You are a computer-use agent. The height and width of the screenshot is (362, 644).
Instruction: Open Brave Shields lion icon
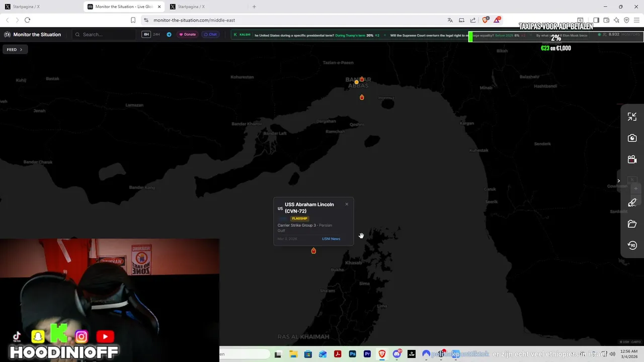(486, 20)
